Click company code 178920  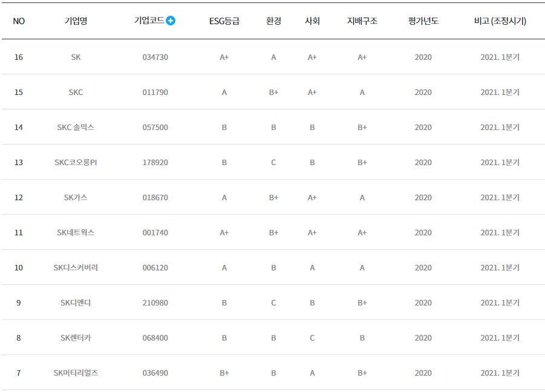tap(155, 162)
